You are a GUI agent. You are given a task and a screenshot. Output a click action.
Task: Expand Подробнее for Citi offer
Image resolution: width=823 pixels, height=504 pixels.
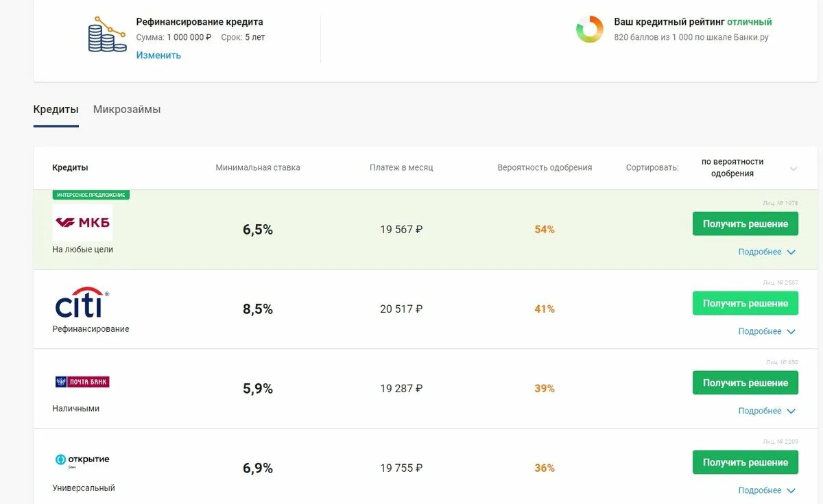click(x=767, y=332)
